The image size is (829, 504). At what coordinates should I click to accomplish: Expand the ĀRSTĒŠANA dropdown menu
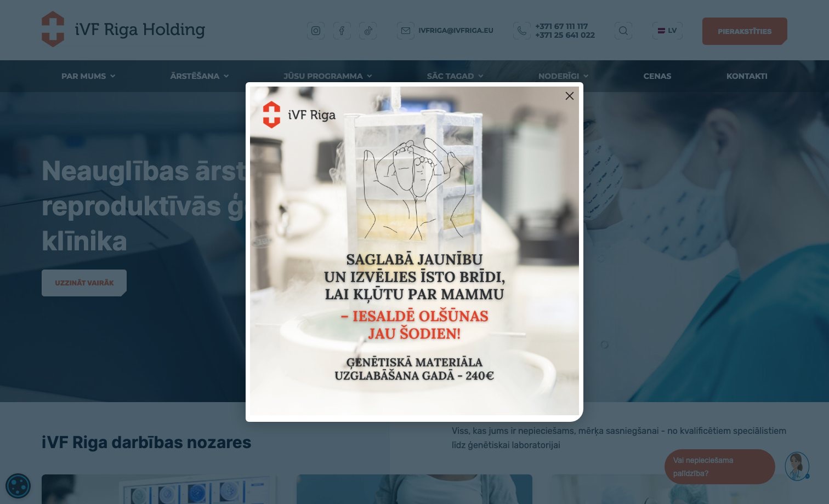tap(200, 76)
